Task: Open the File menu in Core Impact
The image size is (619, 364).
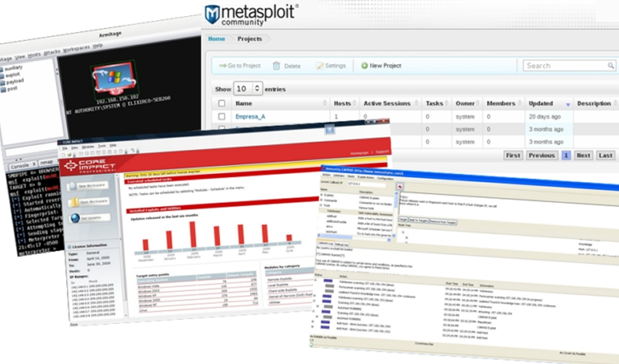Action: pyautogui.click(x=65, y=148)
